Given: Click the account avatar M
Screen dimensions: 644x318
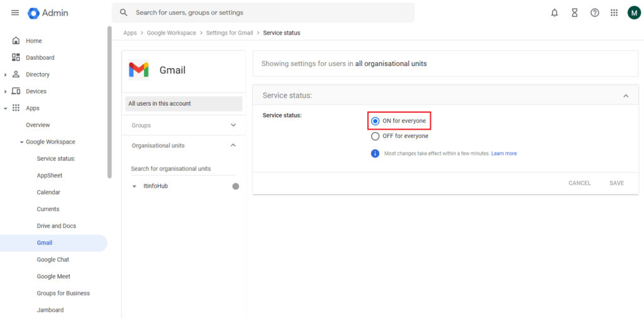Looking at the screenshot, I should [633, 13].
